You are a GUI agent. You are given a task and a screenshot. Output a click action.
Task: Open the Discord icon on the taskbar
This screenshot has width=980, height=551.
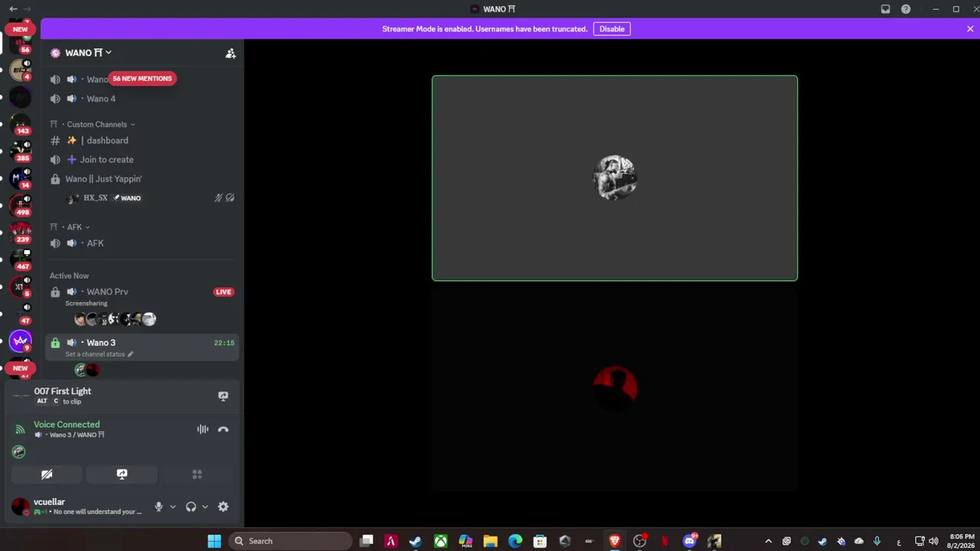pyautogui.click(x=689, y=541)
